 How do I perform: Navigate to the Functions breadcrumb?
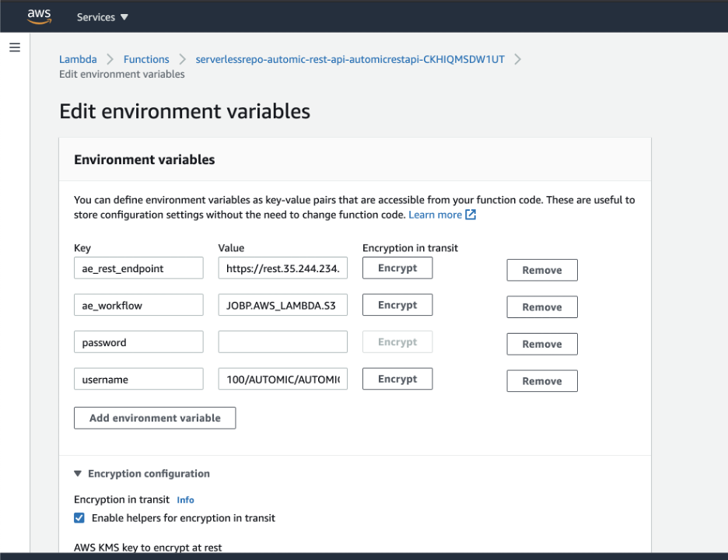coord(146,59)
